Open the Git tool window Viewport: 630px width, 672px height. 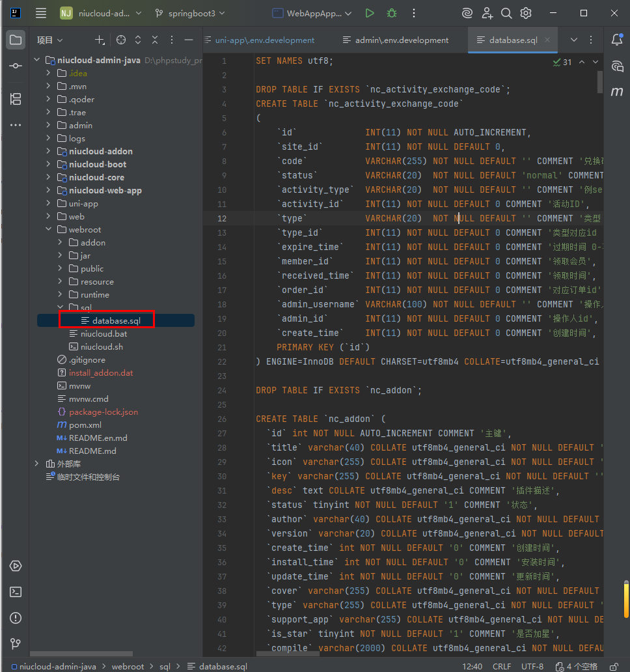tap(16, 644)
